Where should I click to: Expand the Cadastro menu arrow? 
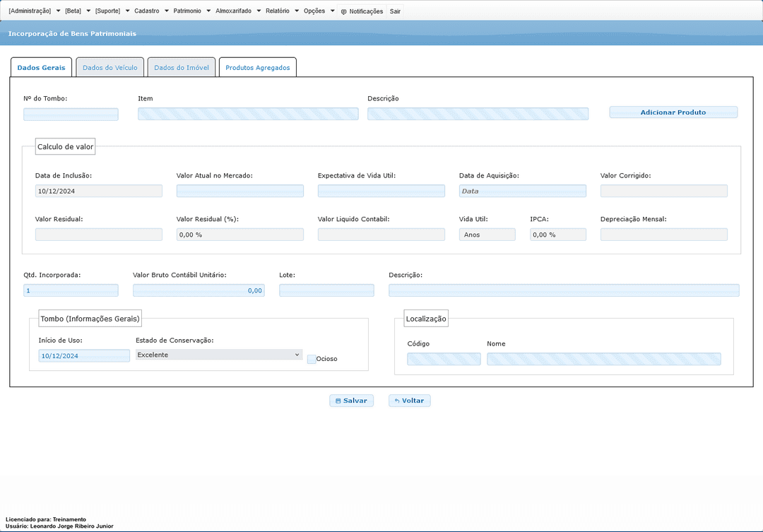click(x=167, y=11)
